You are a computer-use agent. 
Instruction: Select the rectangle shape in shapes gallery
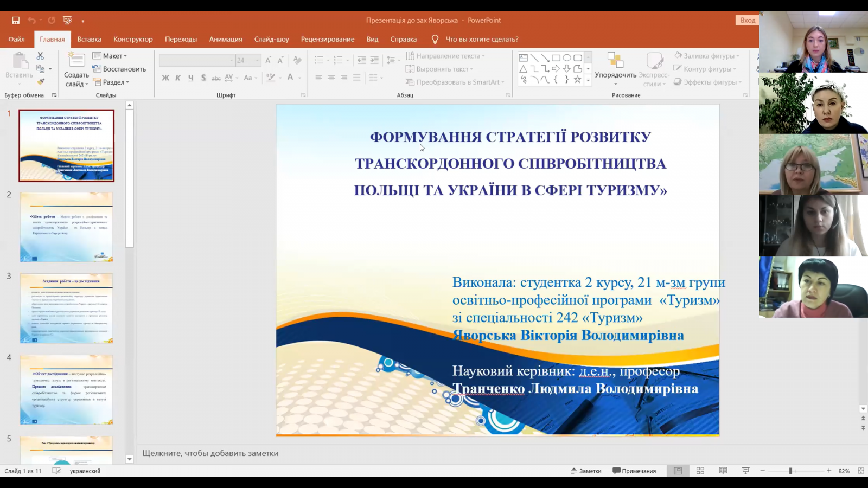coord(556,57)
